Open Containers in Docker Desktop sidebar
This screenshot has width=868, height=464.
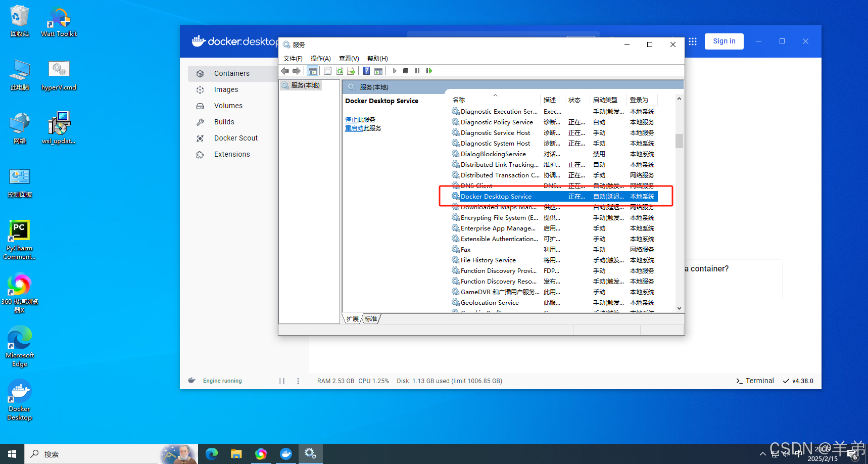click(233, 73)
